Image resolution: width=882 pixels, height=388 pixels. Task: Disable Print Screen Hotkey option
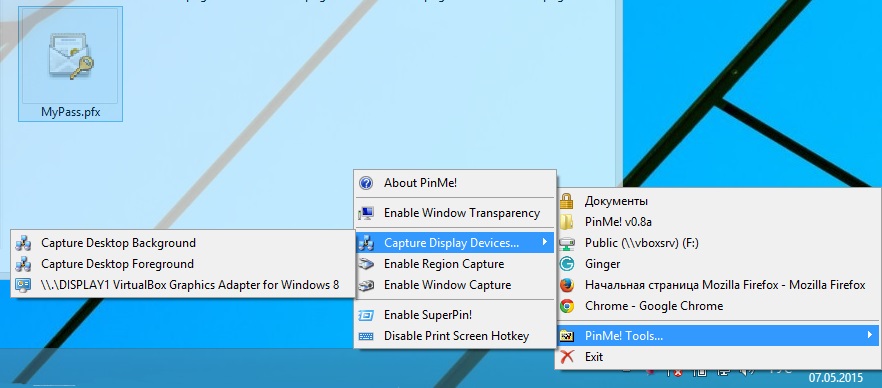pos(455,336)
